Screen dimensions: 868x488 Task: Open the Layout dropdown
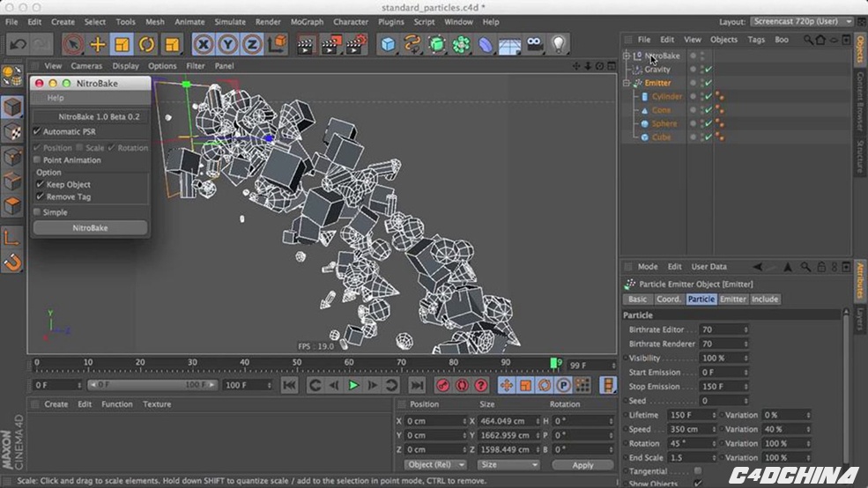click(802, 21)
